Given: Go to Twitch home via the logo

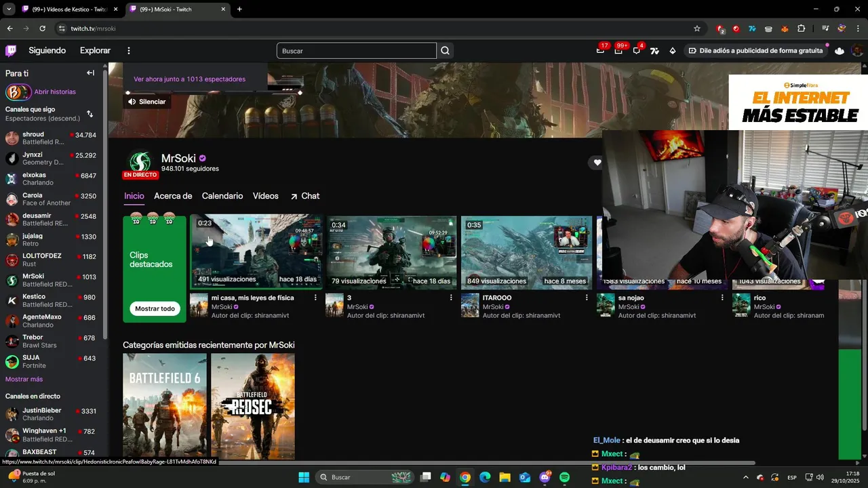Looking at the screenshot, I should [x=11, y=51].
